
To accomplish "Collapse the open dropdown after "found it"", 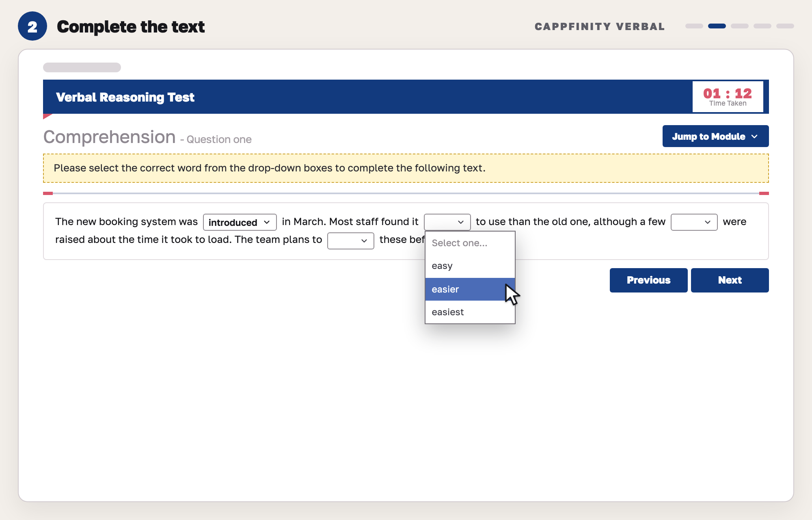I will coord(447,222).
